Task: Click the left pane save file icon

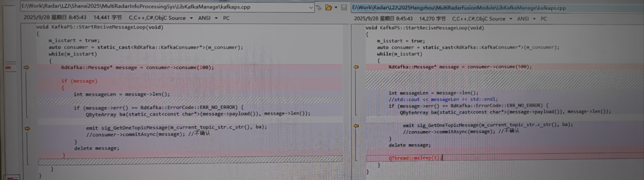Action: pos(344,7)
